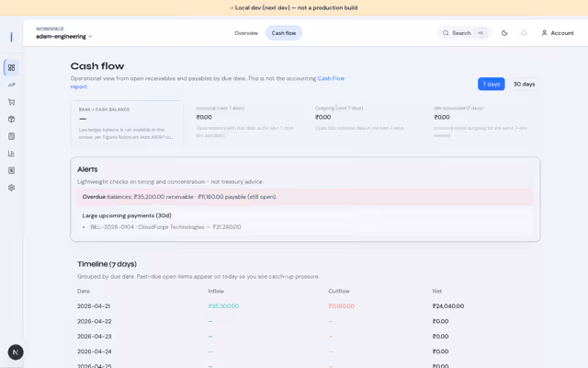Viewport: 588px width, 368px height.
Task: Click the Net column header
Action: coord(437,291)
